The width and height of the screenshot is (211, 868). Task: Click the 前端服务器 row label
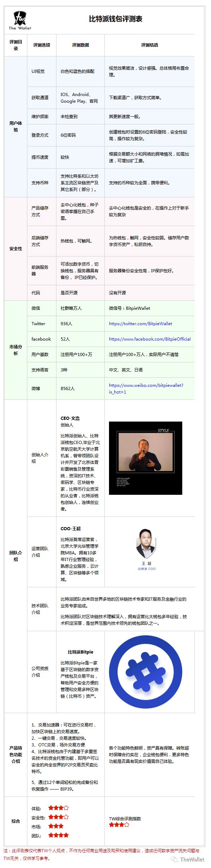(40, 270)
